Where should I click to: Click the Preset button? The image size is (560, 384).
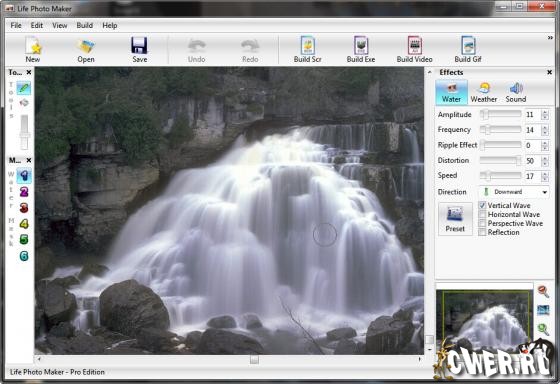[x=455, y=219]
